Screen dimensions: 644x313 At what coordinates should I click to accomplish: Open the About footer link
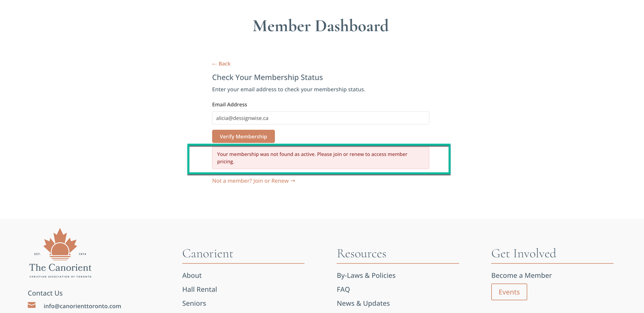tap(192, 275)
